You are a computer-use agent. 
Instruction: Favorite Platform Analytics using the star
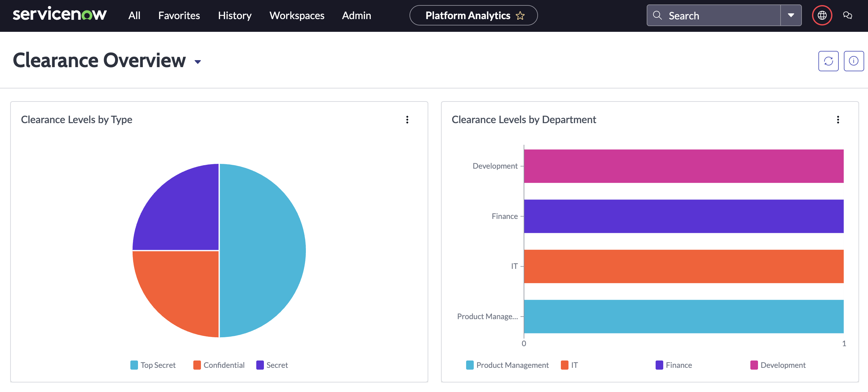(x=520, y=15)
